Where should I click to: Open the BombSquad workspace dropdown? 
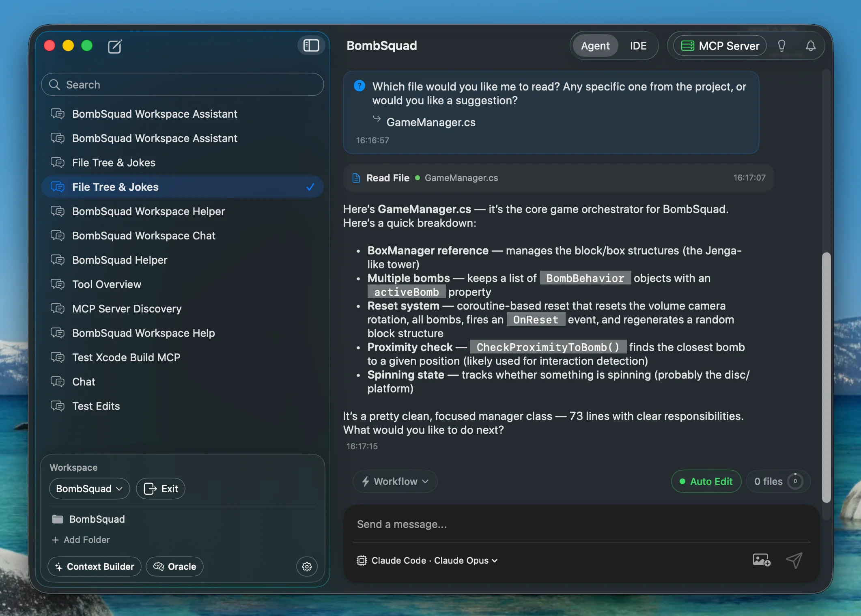(89, 489)
